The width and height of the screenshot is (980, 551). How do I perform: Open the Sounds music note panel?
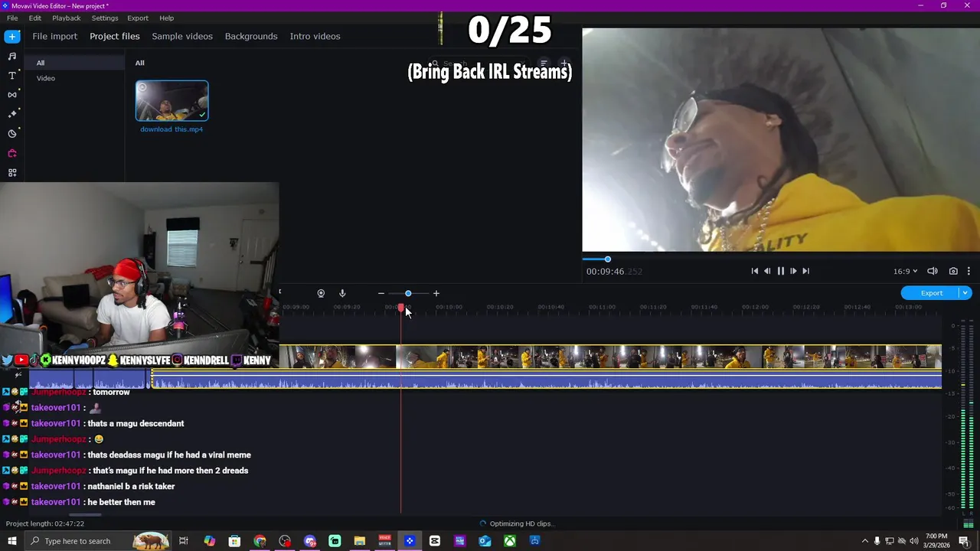coord(12,56)
